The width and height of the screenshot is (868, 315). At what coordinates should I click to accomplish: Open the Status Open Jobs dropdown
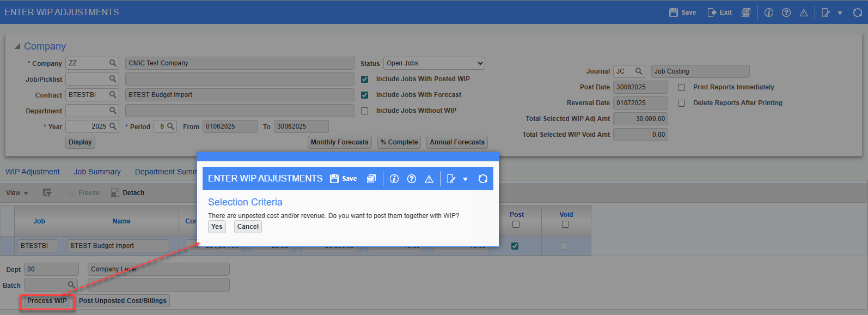434,63
